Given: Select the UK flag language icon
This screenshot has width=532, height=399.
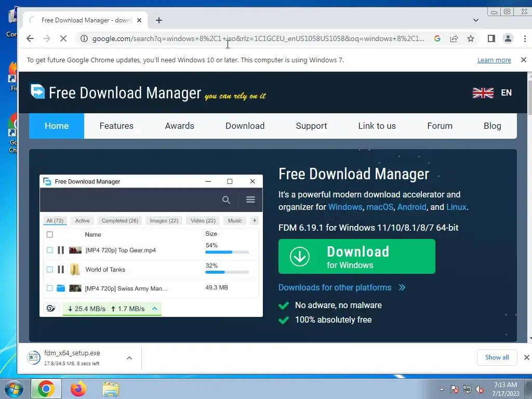Looking at the screenshot, I should click(x=483, y=92).
